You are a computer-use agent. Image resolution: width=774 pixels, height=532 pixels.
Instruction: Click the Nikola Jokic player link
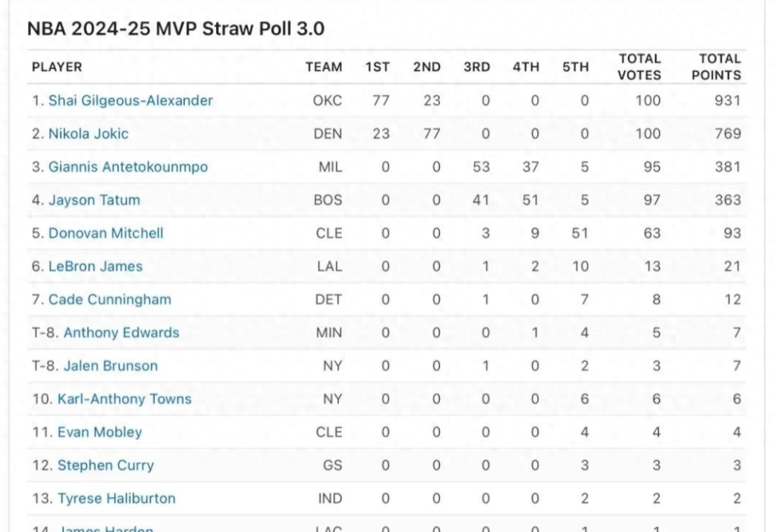tap(88, 134)
